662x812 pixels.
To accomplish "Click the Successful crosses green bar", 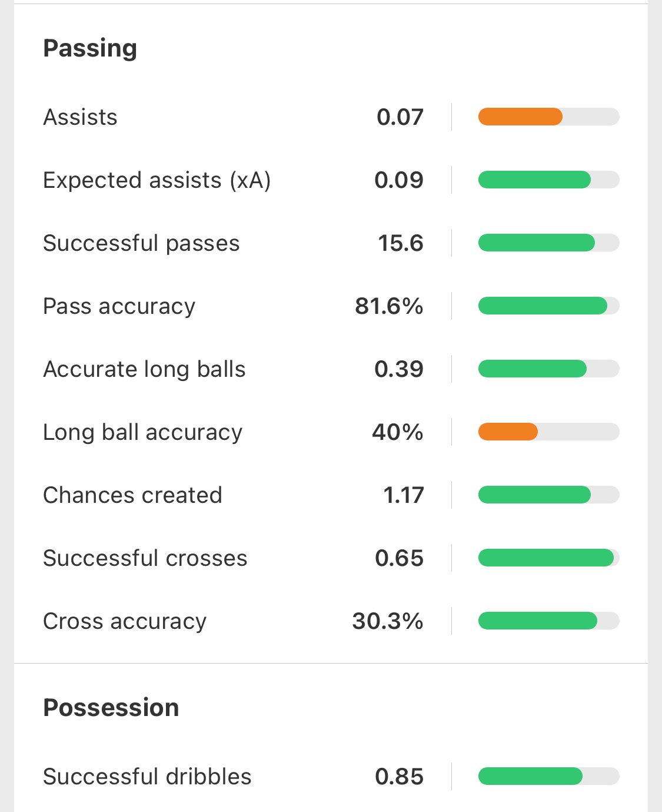I will coord(548,558).
